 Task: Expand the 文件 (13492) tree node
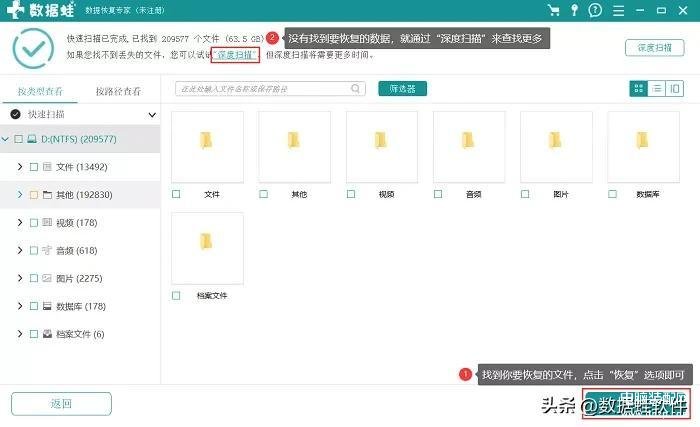(x=20, y=167)
